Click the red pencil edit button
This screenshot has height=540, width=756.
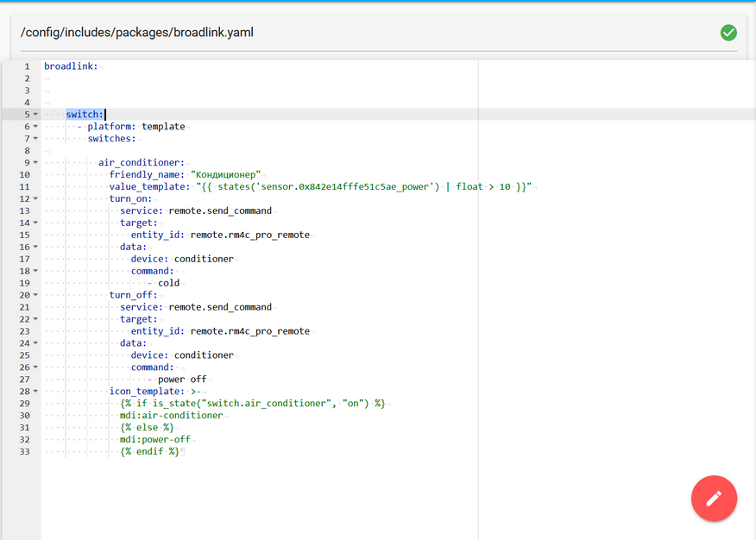(714, 498)
